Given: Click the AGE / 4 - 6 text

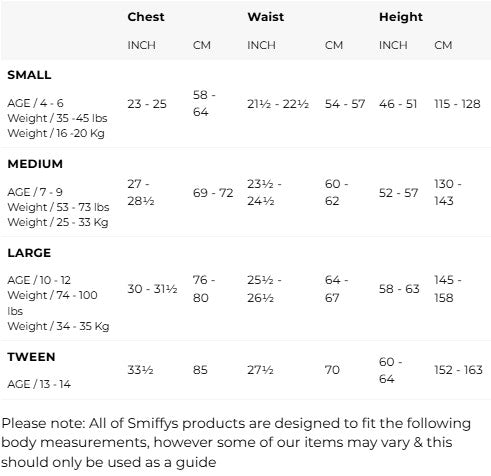Looking at the screenshot, I should [35, 103].
